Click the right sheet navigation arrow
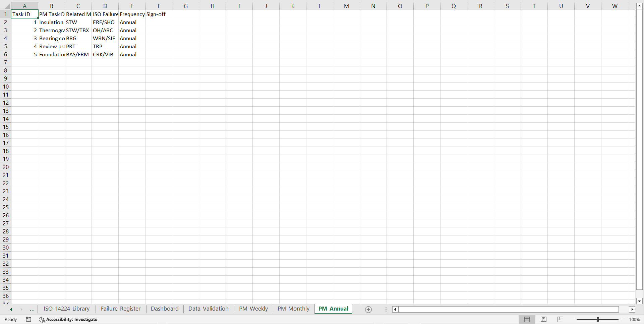This screenshot has height=324, width=644. click(21, 309)
